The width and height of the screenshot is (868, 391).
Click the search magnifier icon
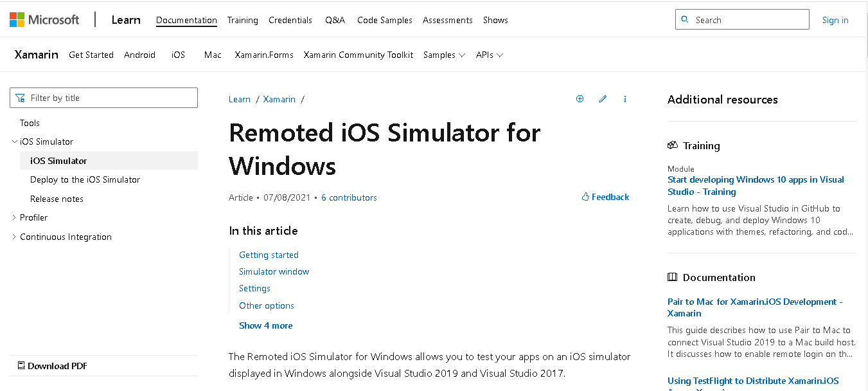tap(685, 20)
